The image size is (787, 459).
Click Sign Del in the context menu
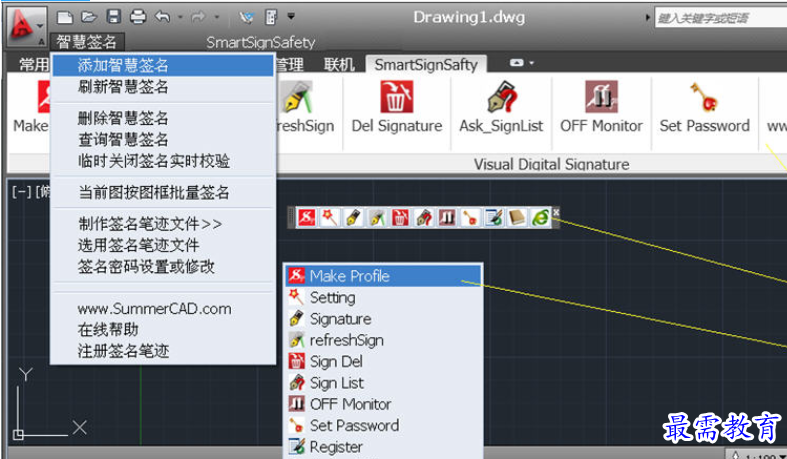tap(384, 361)
